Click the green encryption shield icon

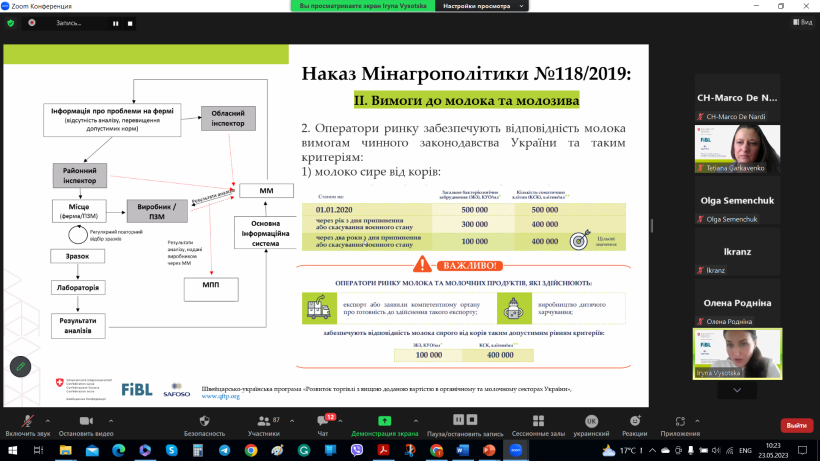10,23
